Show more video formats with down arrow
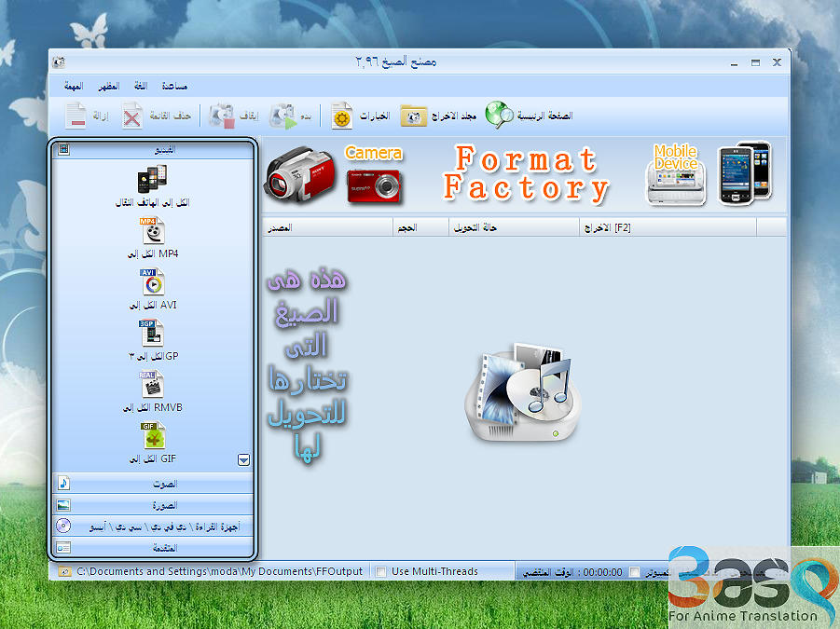The height and width of the screenshot is (629, 840). pyautogui.click(x=243, y=459)
